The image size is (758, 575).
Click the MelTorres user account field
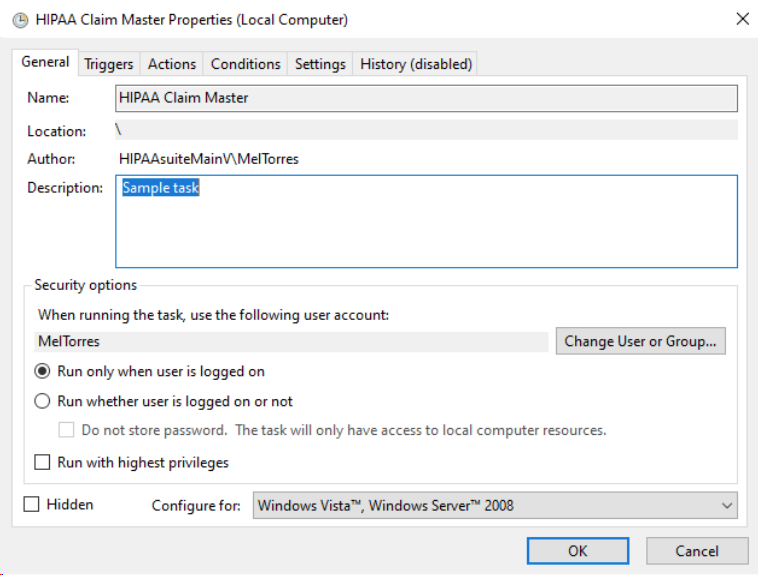(x=292, y=341)
